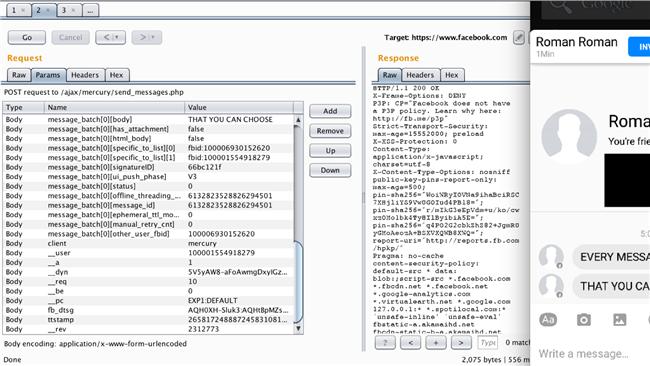The image size is (650, 366).
Task: Select the Response Raw tab
Action: 389,75
